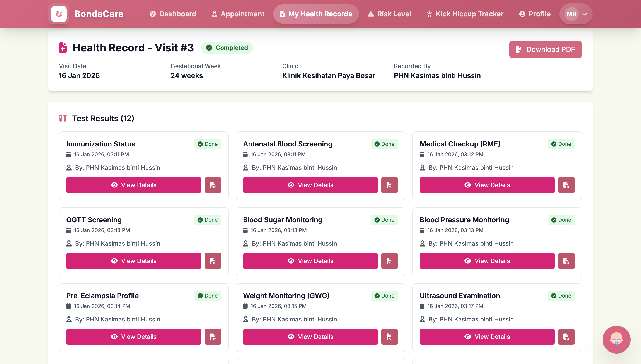Download PDF for Antenatal Blood Screening card
Screen dimensions: 641x364
(389, 185)
